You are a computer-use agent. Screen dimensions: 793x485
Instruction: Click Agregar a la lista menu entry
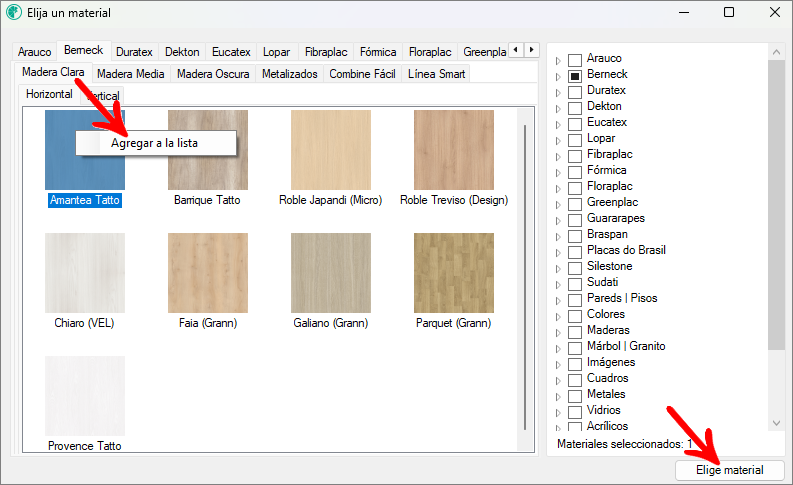pyautogui.click(x=154, y=143)
